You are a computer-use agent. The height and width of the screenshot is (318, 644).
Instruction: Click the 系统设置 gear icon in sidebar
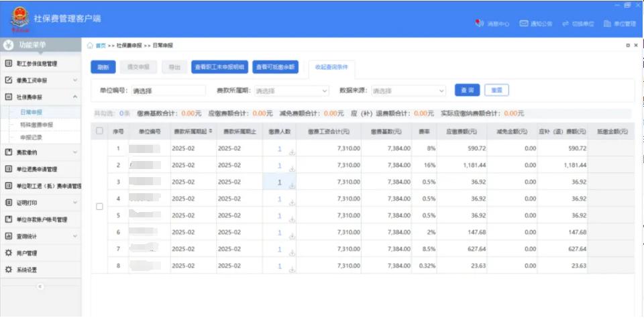pos(9,269)
